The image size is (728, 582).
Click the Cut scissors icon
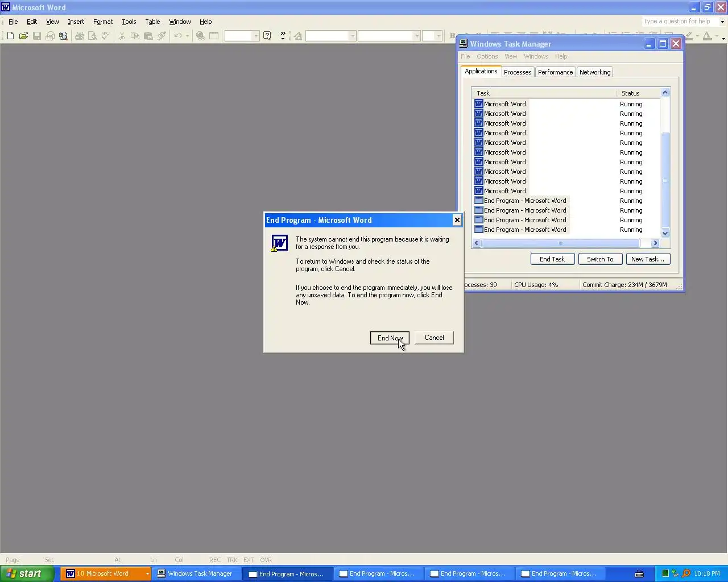tap(122, 36)
